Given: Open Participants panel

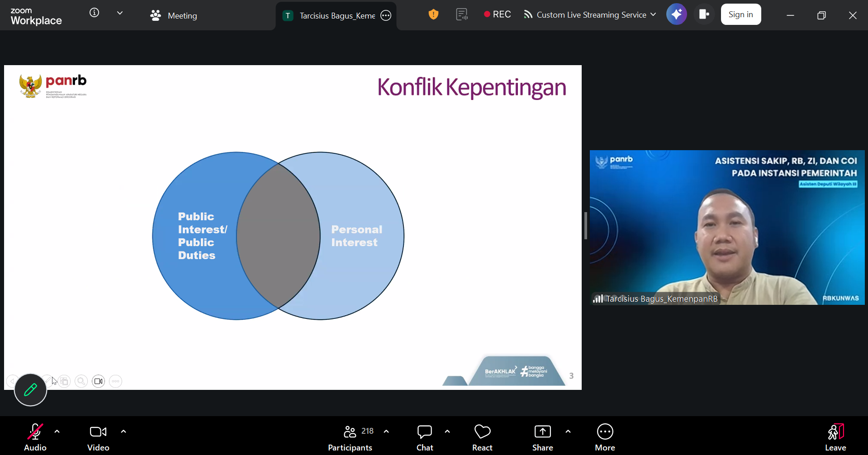Looking at the screenshot, I should (x=350, y=437).
